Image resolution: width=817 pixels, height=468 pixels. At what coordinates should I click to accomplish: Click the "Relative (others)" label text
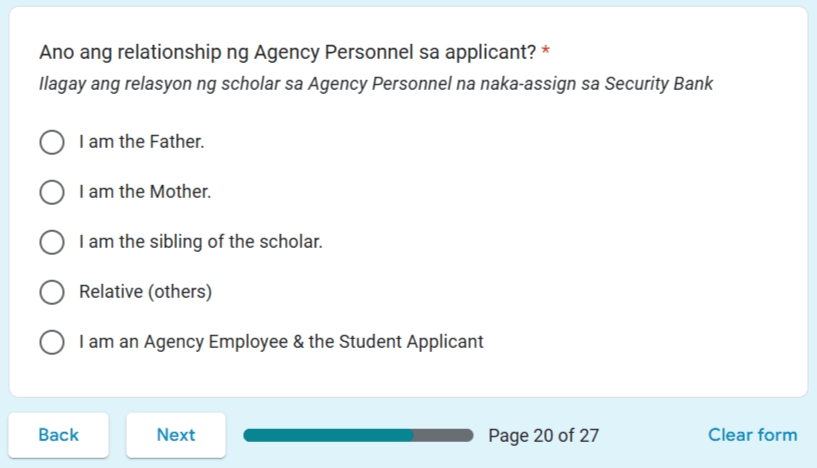coord(145,292)
